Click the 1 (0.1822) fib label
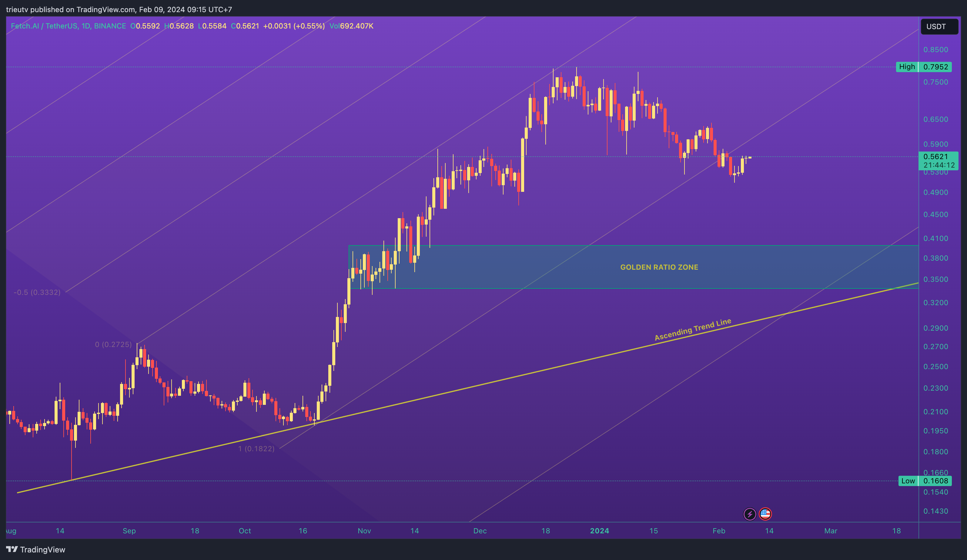967x560 pixels. point(256,449)
